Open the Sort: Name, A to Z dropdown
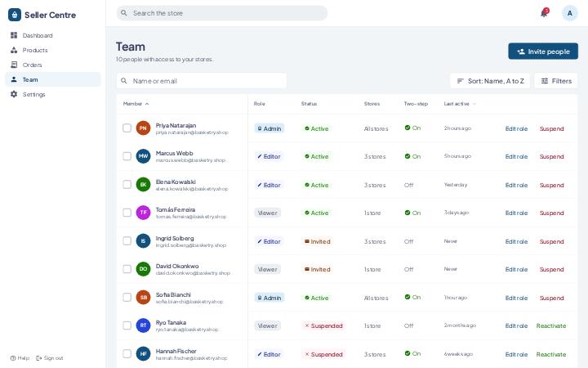This screenshot has width=588, height=368. [x=490, y=81]
